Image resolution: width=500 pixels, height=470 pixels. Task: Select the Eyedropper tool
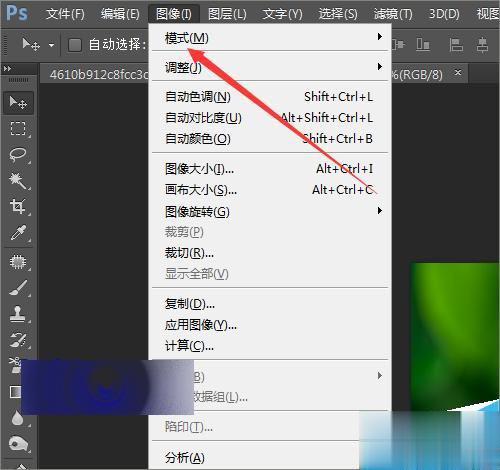click(18, 232)
